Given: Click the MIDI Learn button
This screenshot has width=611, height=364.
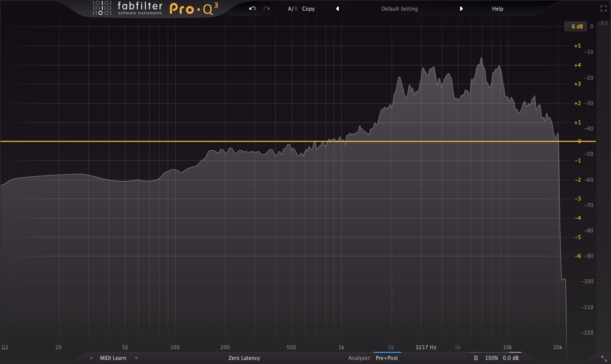Looking at the screenshot, I should [113, 358].
